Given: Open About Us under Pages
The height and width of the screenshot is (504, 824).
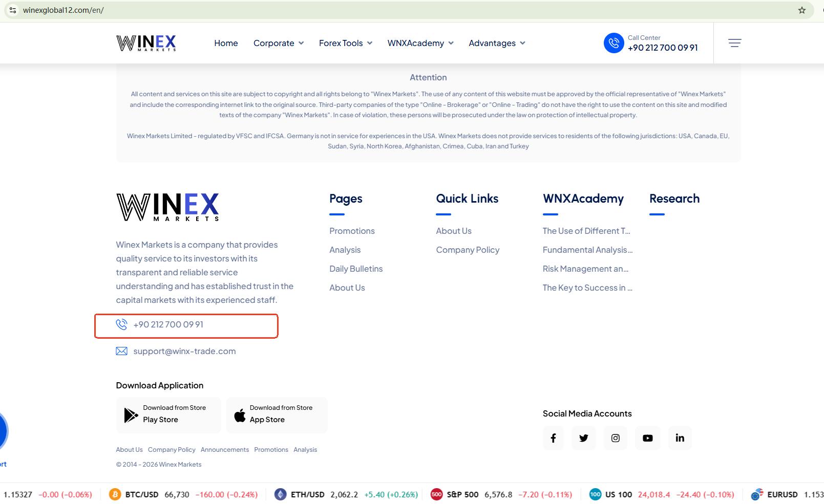Looking at the screenshot, I should 347,288.
